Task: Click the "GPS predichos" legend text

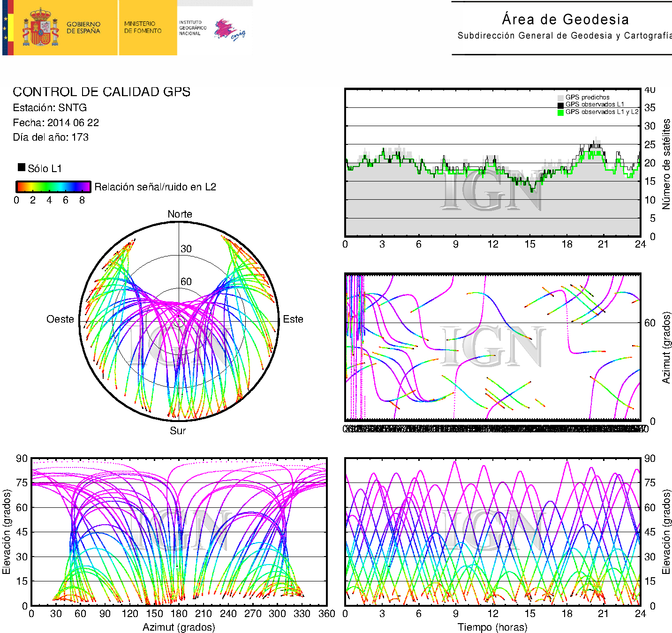Action: click(x=588, y=97)
